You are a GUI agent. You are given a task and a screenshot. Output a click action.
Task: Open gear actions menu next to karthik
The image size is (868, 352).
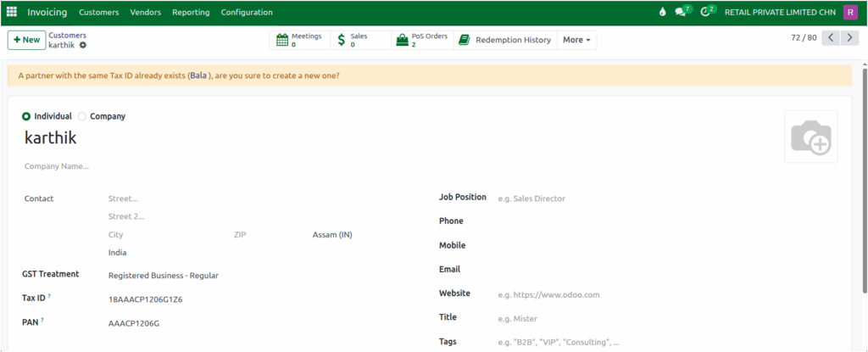(82, 45)
